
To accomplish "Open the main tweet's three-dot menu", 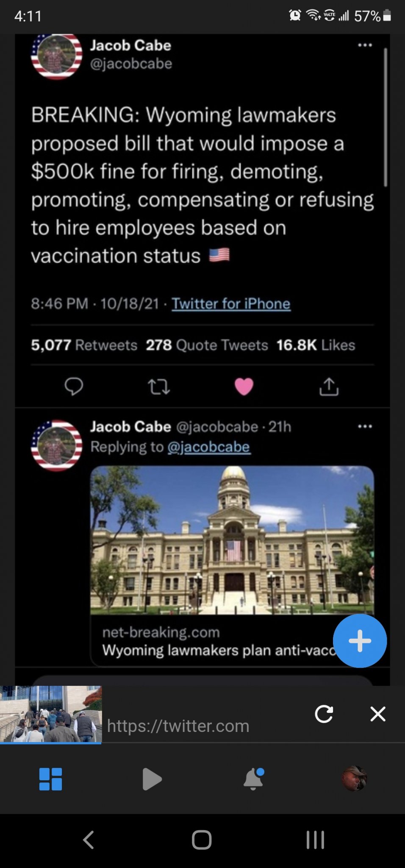I will (x=365, y=45).
